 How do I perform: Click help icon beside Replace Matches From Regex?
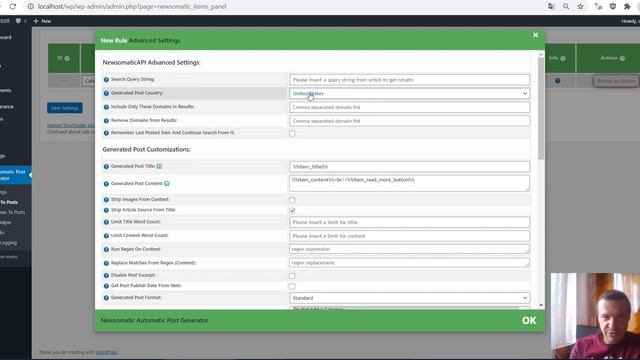coord(106,263)
